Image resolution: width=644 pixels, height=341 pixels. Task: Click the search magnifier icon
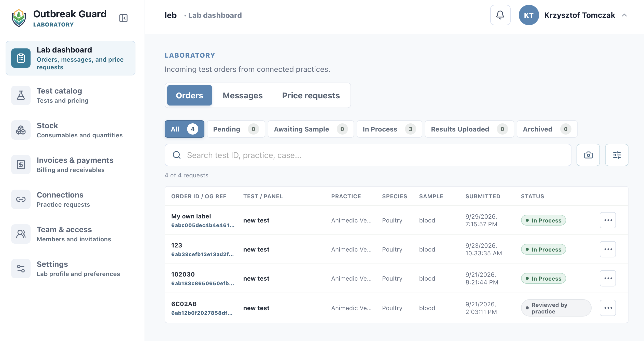click(x=177, y=155)
